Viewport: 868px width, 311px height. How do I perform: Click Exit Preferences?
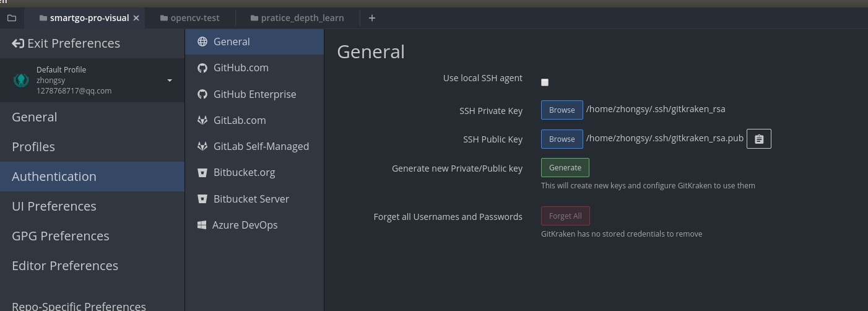pos(66,43)
